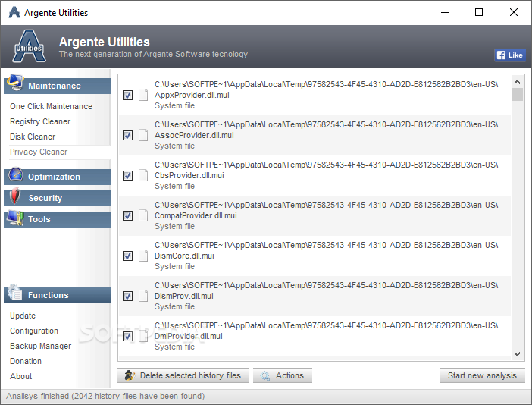Screen dimensions: 532x405
Task: Minimize the Argente Utilities window
Action: pyautogui.click(x=445, y=13)
